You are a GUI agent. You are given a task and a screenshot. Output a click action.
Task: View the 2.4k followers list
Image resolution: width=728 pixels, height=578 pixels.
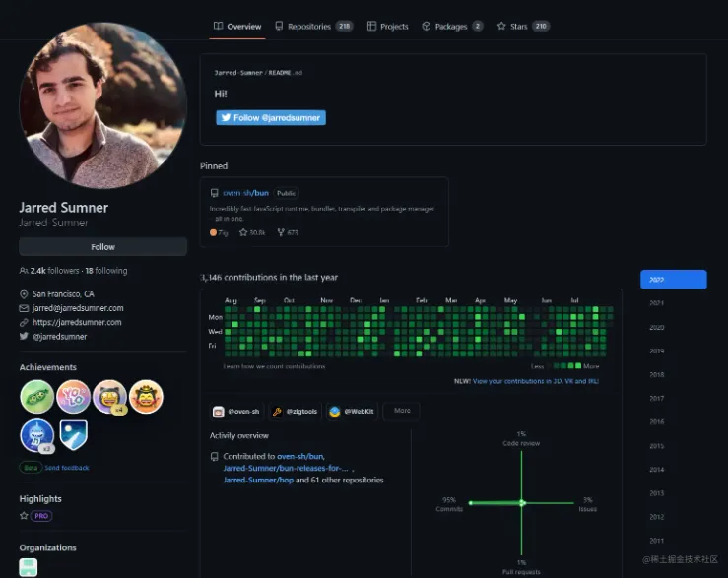(x=54, y=271)
